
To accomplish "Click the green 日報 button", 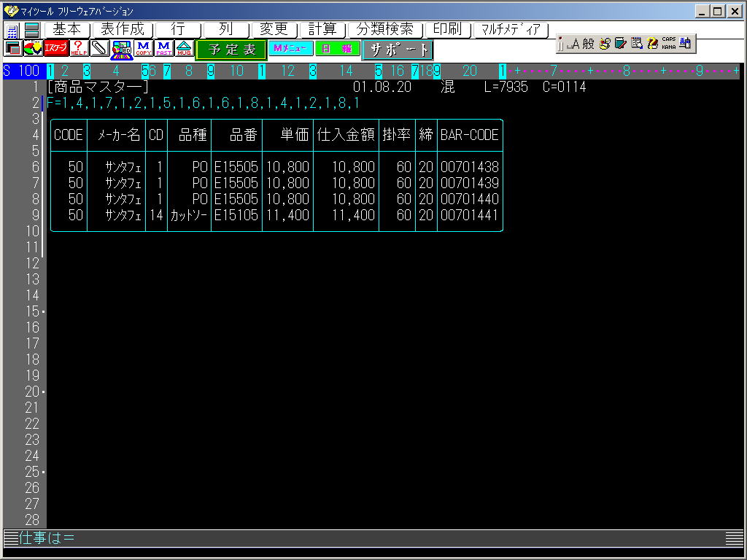I will [x=336, y=48].
